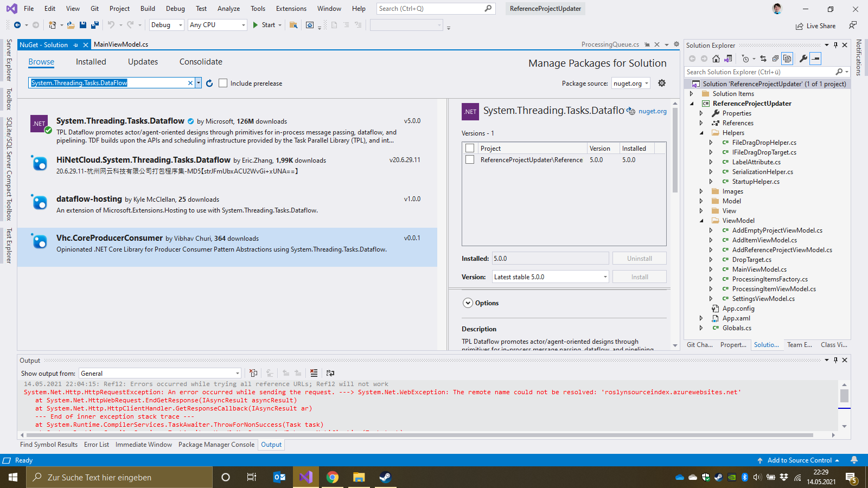868x488 pixels.
Task: Switch to the Updates tab
Action: pos(143,62)
